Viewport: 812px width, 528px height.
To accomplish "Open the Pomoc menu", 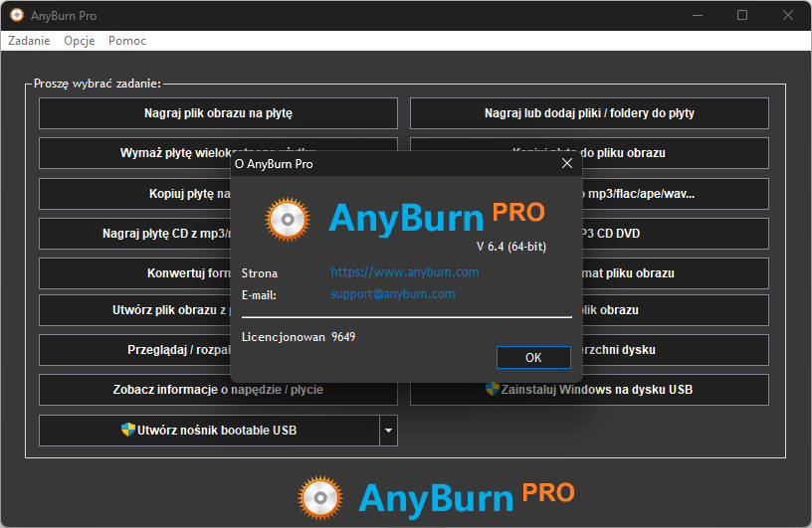I will coord(127,41).
